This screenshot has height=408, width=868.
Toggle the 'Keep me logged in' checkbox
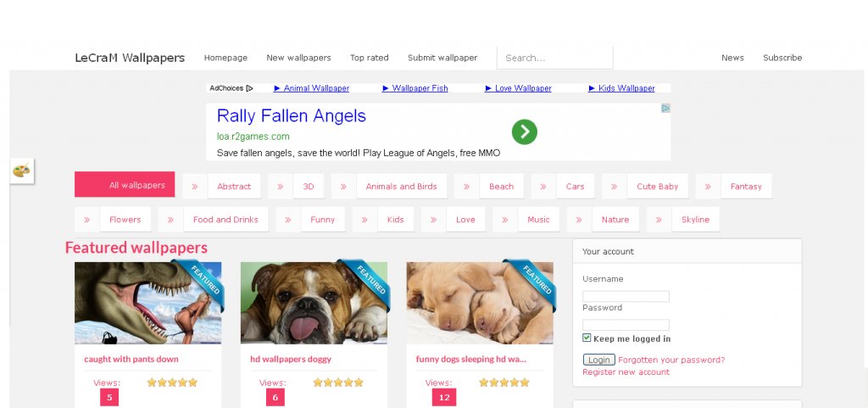[x=587, y=338]
